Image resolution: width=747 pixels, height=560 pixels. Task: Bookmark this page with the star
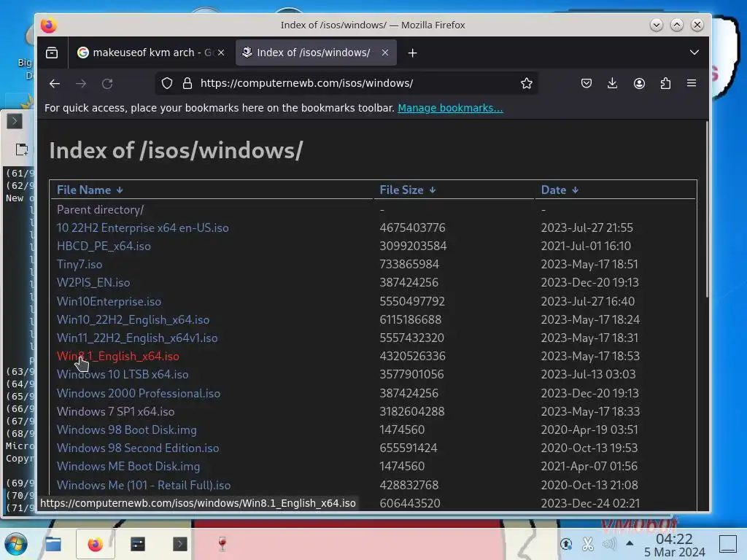[527, 83]
